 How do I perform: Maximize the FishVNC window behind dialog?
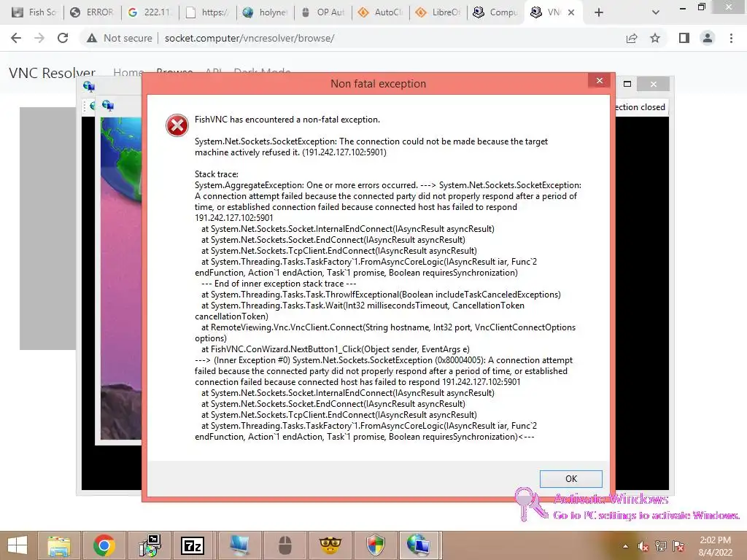(x=627, y=84)
